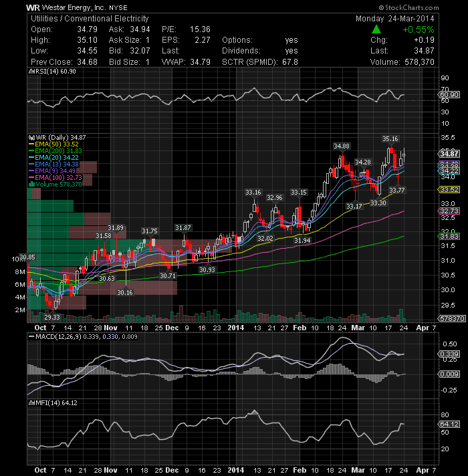This screenshot has width=468, height=476.
Task: Click the MACD line dash icon
Action: click(x=31, y=337)
